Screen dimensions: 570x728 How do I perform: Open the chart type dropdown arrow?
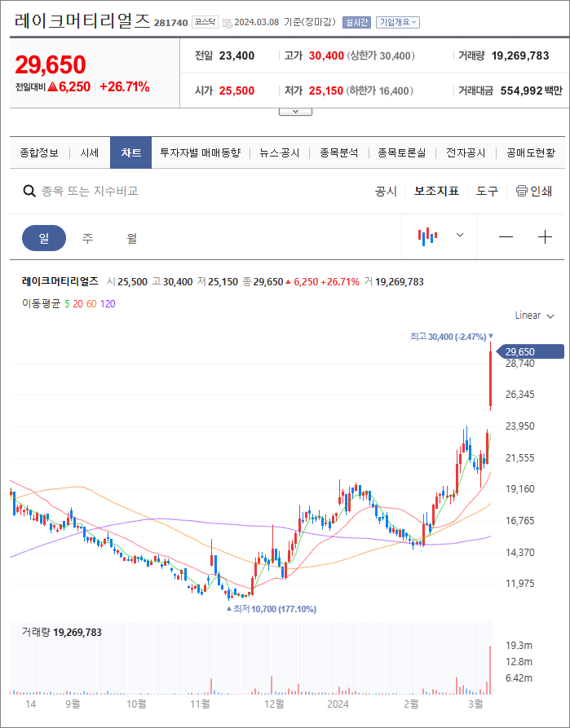pos(460,235)
